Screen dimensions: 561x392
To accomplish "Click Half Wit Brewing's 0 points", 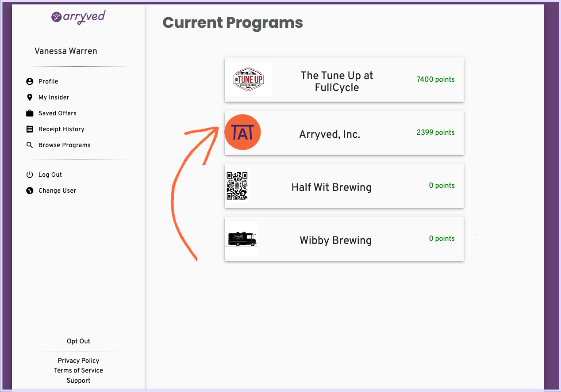I will pos(442,186).
